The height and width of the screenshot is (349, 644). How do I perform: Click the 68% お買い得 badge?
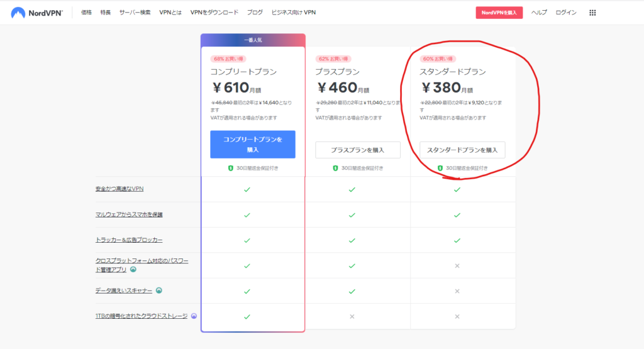(x=228, y=58)
